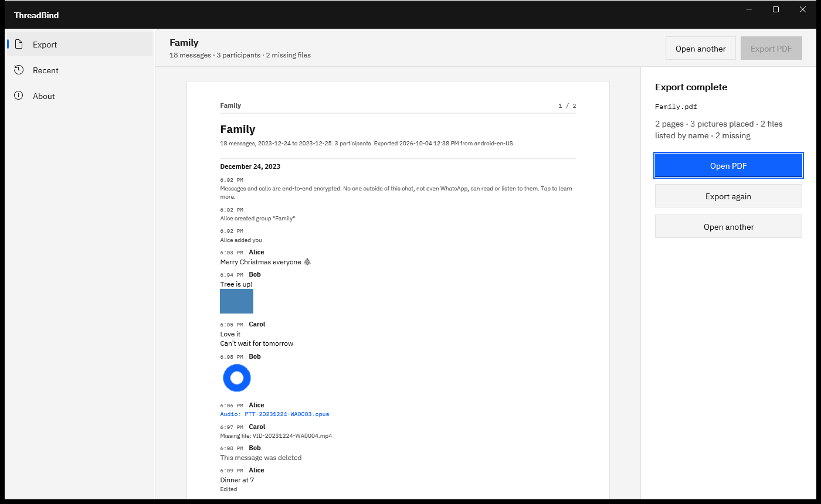
Task: Click the grayed Export PDF header button
Action: pyautogui.click(x=771, y=49)
